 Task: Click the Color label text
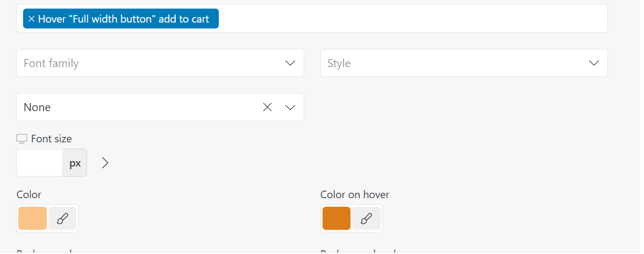[x=29, y=194]
